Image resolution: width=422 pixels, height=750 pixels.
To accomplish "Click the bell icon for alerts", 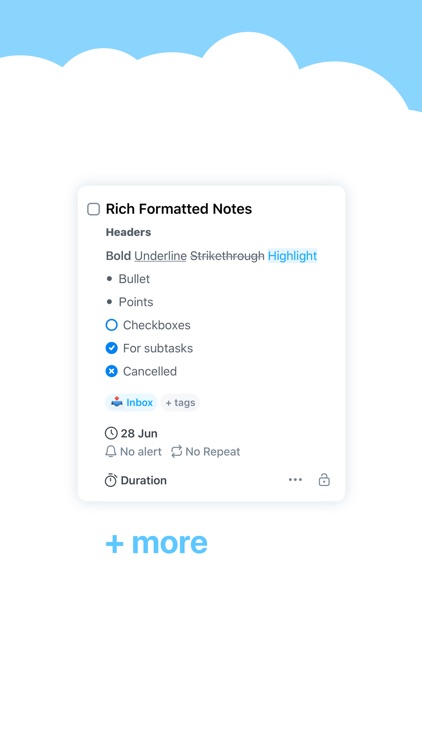I will click(111, 452).
